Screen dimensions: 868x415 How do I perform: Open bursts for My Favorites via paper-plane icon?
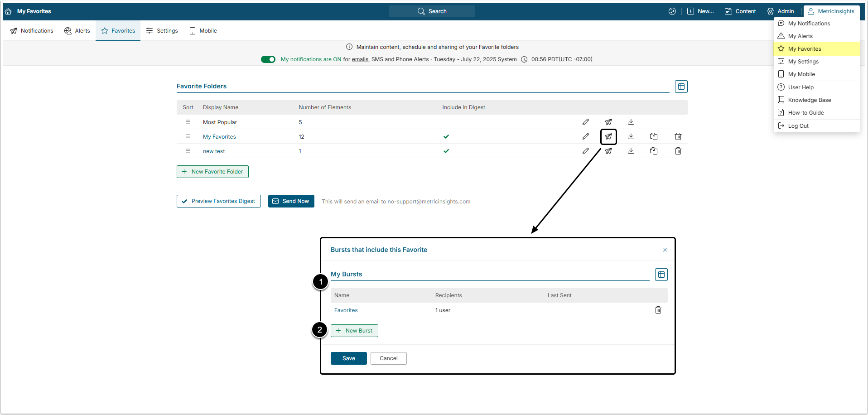[x=608, y=136]
